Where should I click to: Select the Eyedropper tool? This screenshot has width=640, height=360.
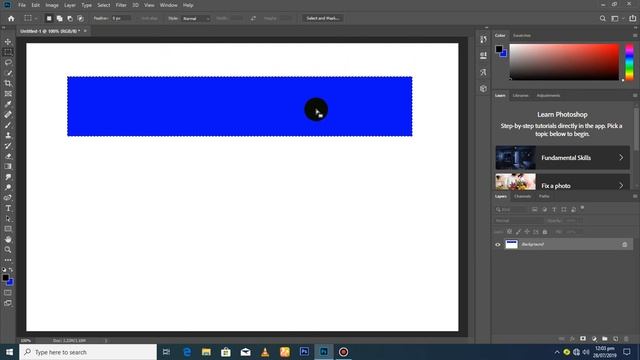tap(8, 104)
